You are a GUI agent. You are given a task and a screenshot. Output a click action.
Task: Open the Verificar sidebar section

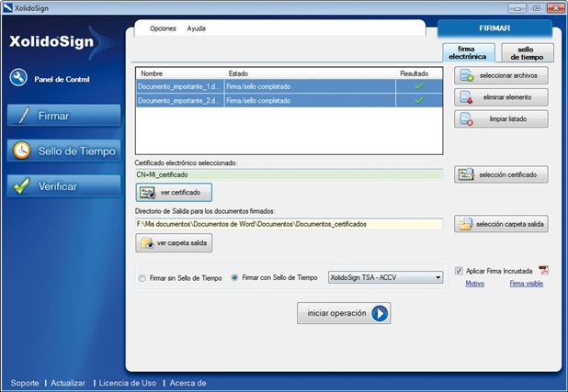coord(64,186)
